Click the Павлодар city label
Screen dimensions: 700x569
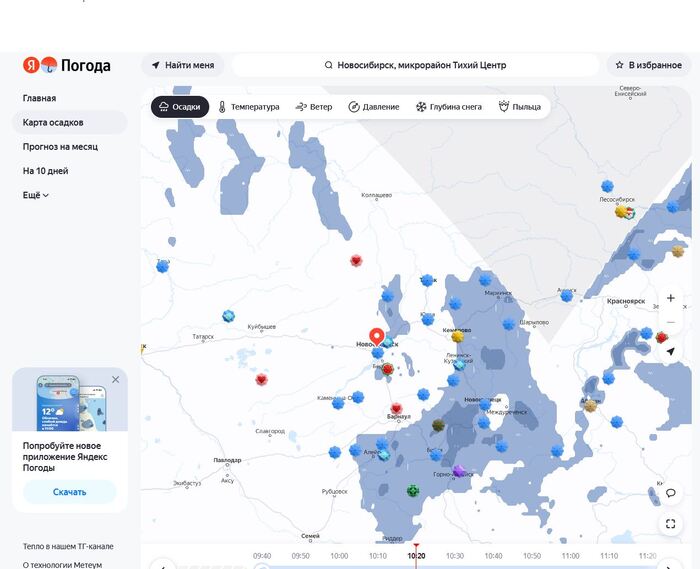click(x=227, y=460)
